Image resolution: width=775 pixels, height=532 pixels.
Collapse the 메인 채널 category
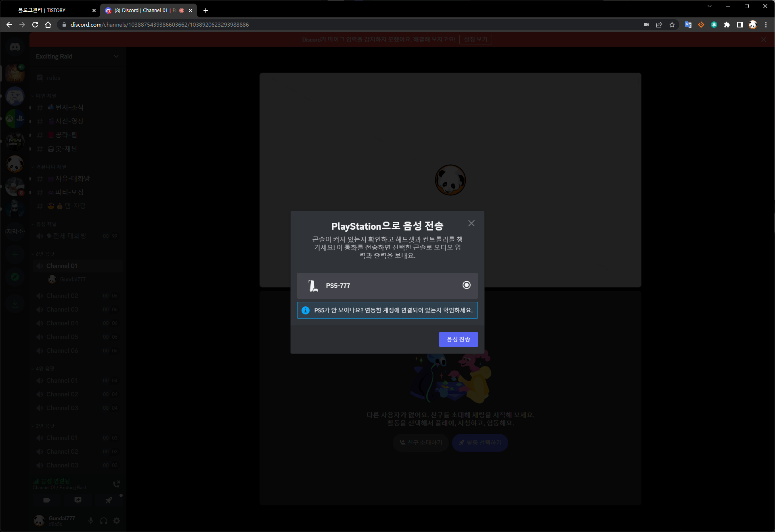46,96
